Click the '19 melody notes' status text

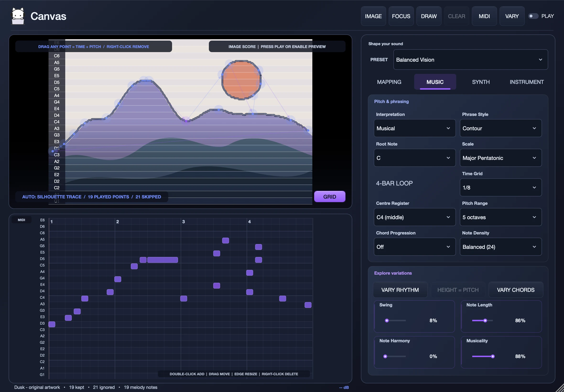pos(141,387)
